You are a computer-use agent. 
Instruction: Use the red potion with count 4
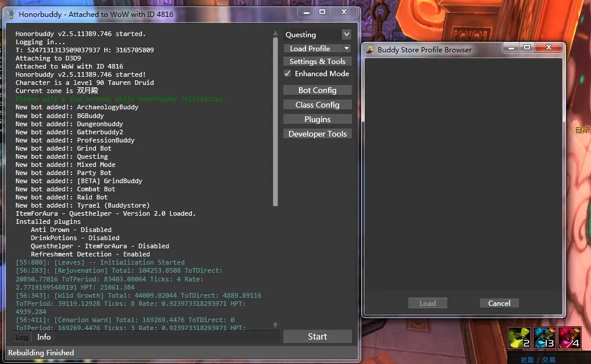569,338
